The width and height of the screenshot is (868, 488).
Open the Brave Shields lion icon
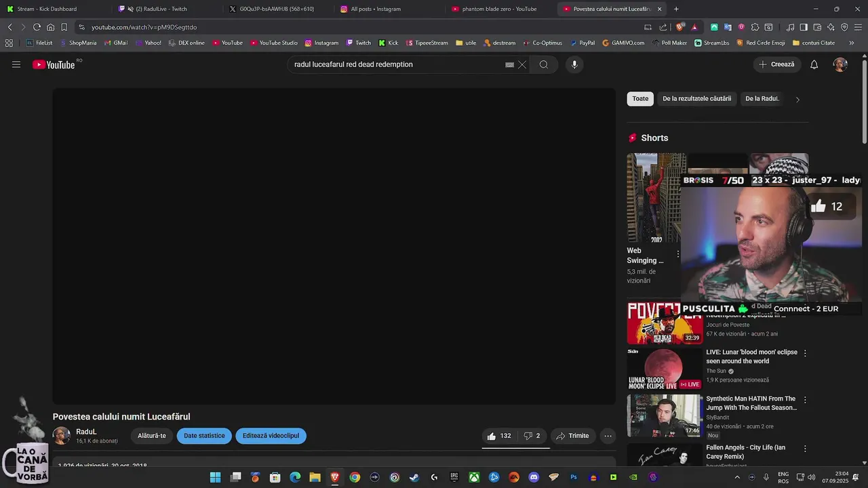tap(680, 27)
